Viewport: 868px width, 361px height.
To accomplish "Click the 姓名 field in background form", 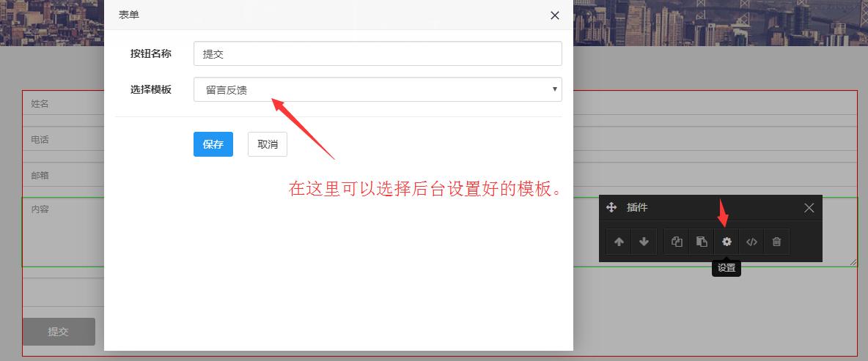I will (62, 104).
